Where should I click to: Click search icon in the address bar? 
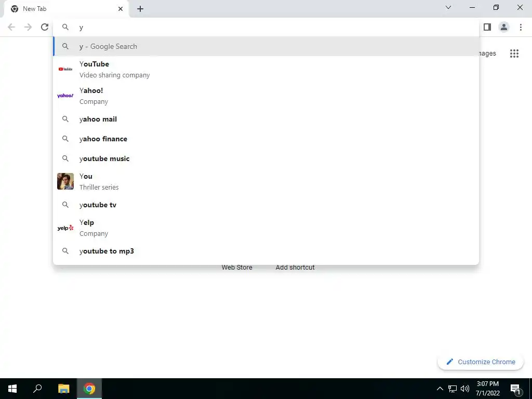(x=65, y=27)
